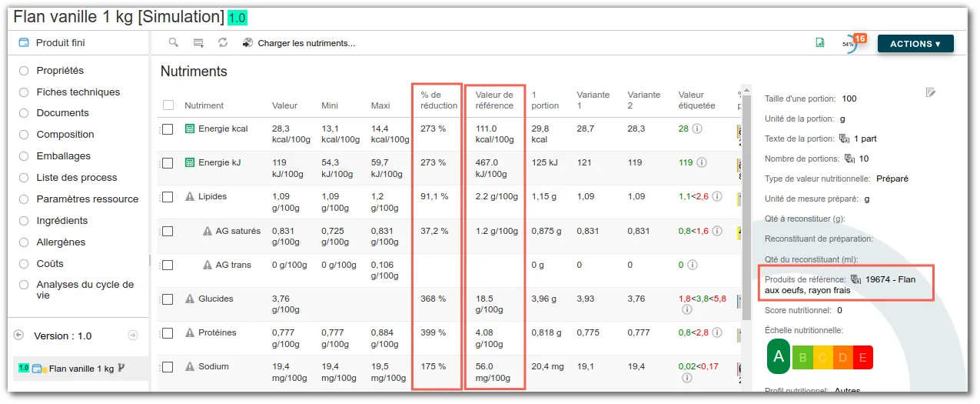Click translation icon next to Produits de référence
Viewport: 980px width, 404px height.
coord(856,279)
